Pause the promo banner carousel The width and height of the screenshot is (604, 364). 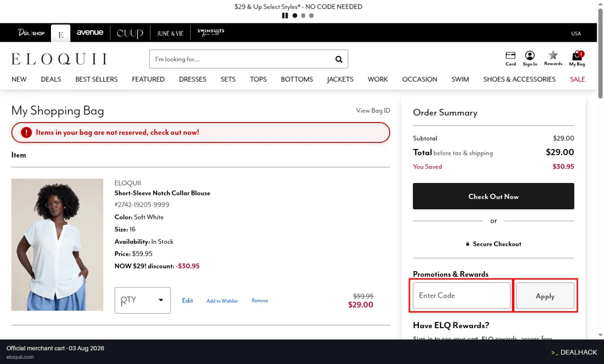[x=284, y=16]
